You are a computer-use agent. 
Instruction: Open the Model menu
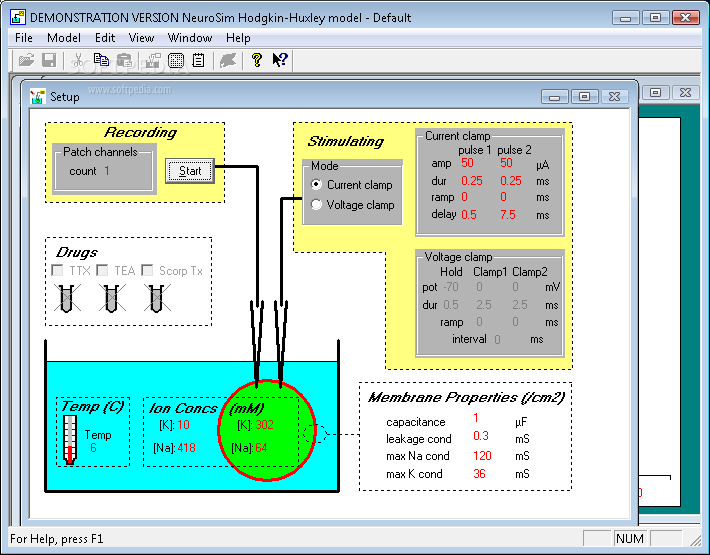pos(64,38)
